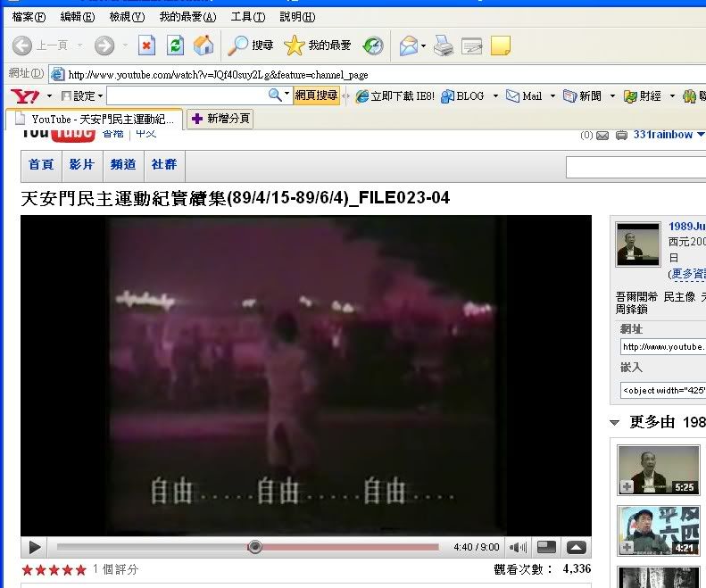Refresh the page with green arrows icon
706x588 pixels.
click(175, 46)
